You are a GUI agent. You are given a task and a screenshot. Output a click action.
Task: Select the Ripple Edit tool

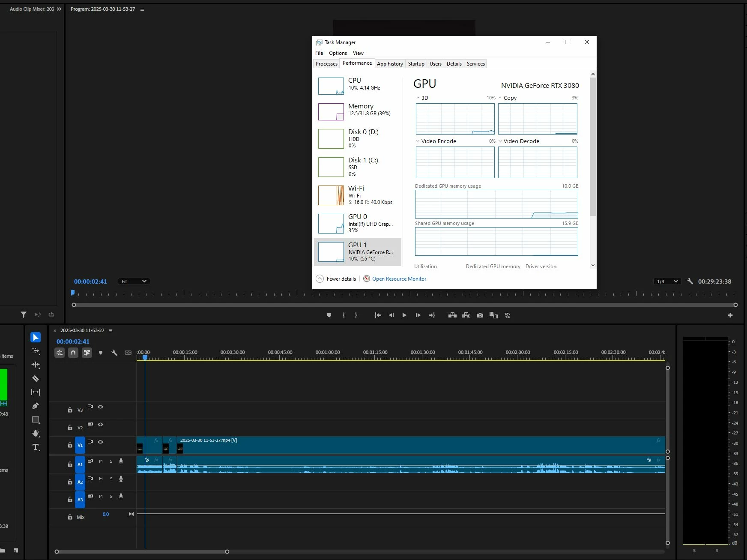[36, 365]
